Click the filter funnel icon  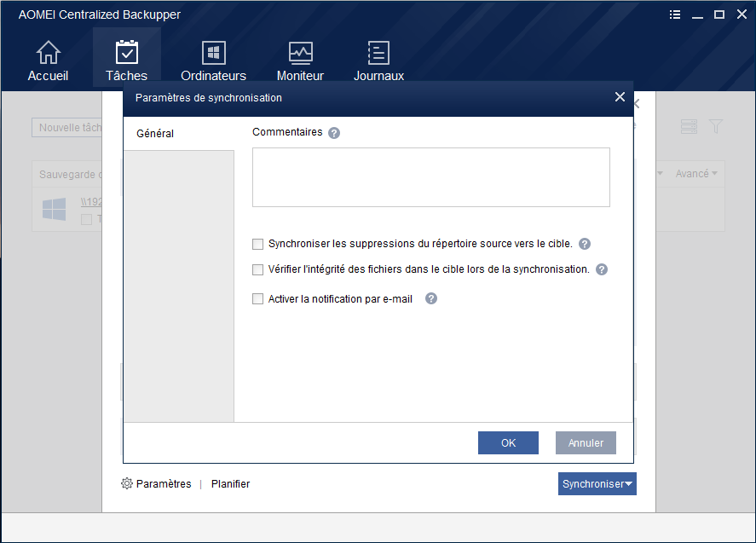tap(716, 126)
